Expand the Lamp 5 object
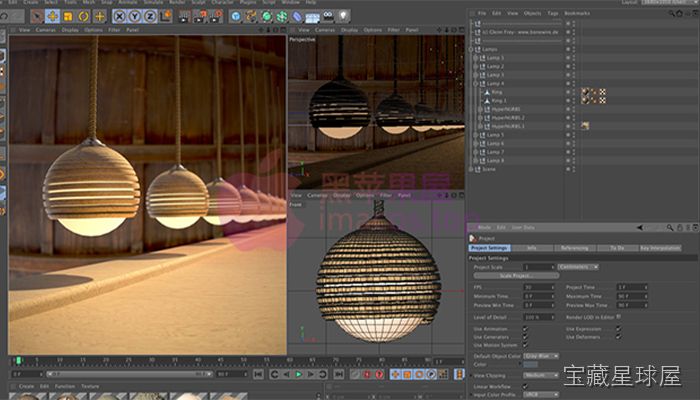 pyautogui.click(x=476, y=135)
